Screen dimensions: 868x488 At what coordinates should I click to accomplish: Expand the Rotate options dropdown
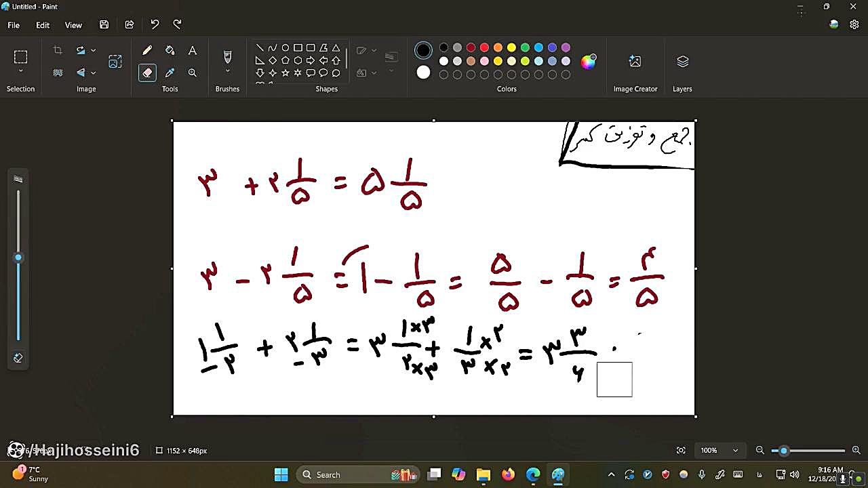coord(93,50)
